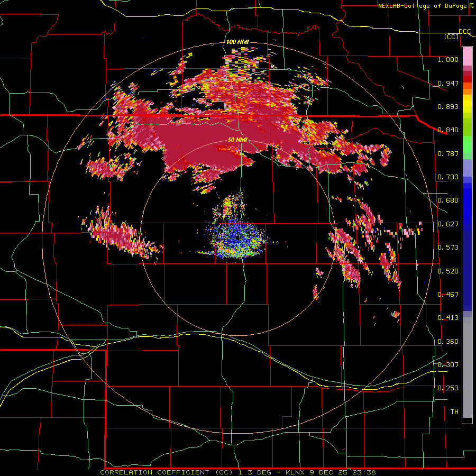Select the 0.787 legend value
Viewport: 476px width, 476px height.
coord(448,153)
